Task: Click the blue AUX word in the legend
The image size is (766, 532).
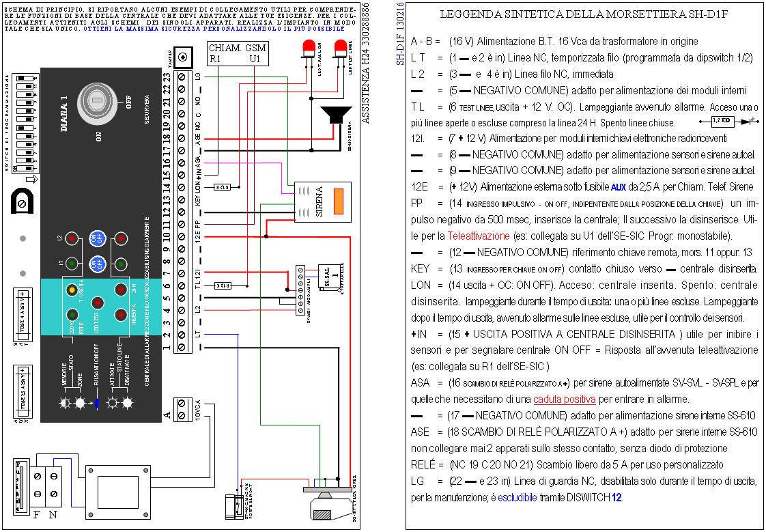Action: click(618, 187)
